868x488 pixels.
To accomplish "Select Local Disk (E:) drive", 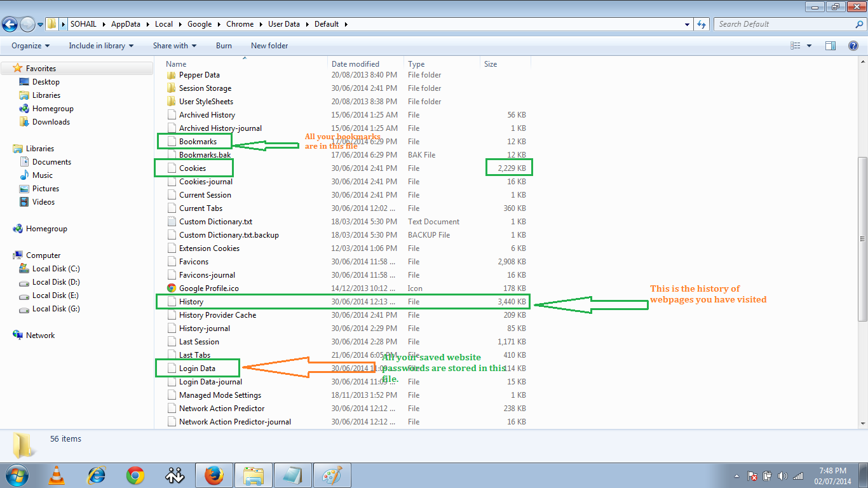I will tap(56, 295).
